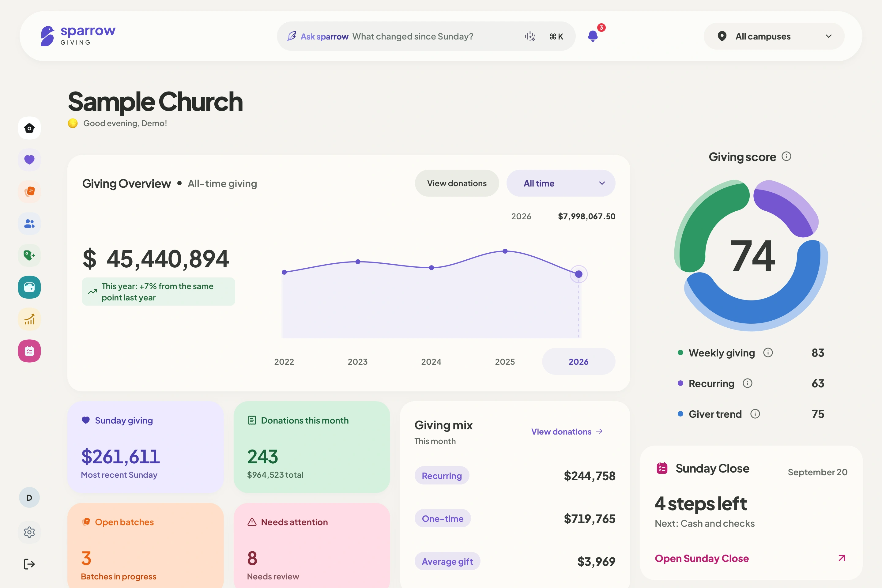Open the purple heart giving sidebar icon
The height and width of the screenshot is (588, 882).
coord(29,160)
